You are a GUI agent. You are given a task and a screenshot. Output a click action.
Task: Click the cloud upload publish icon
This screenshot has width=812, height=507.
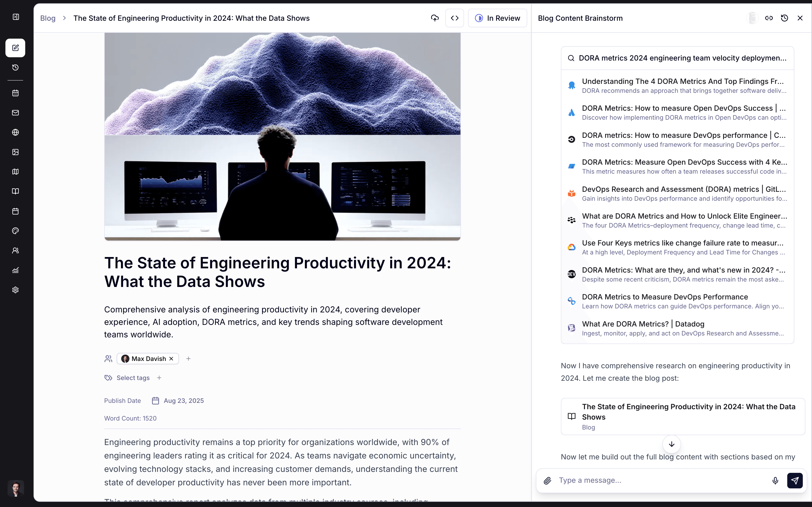click(x=435, y=18)
